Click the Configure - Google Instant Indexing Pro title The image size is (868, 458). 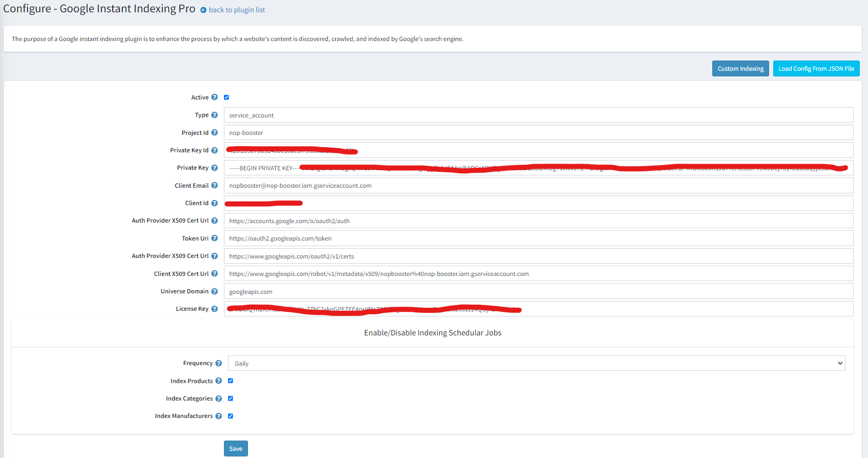(99, 9)
